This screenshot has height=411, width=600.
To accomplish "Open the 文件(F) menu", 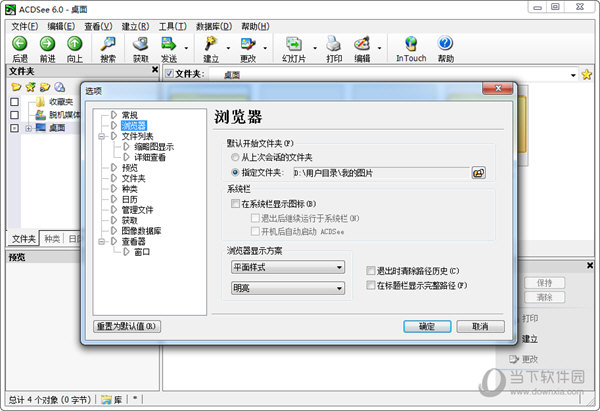I will [25, 26].
